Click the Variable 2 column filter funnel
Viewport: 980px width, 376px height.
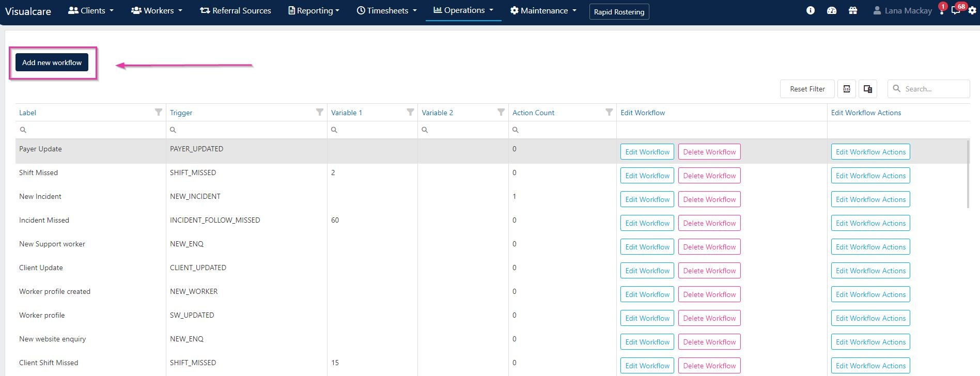click(x=501, y=112)
